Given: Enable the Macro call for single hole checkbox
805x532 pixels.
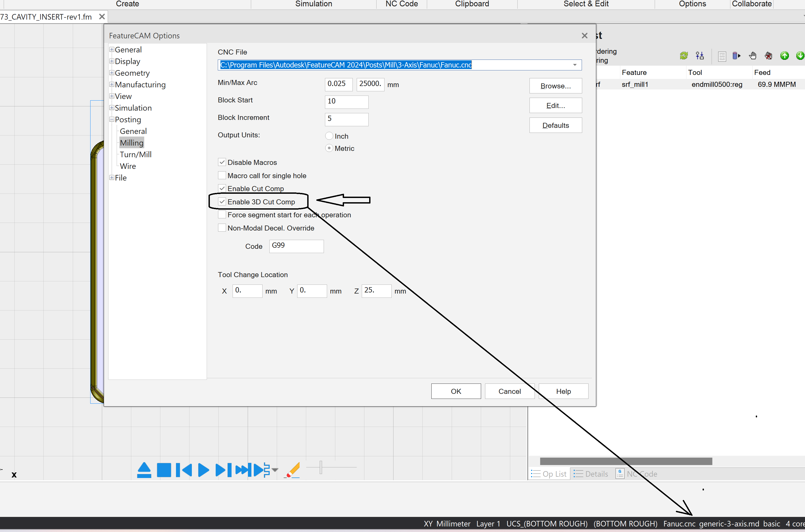Looking at the screenshot, I should 222,175.
